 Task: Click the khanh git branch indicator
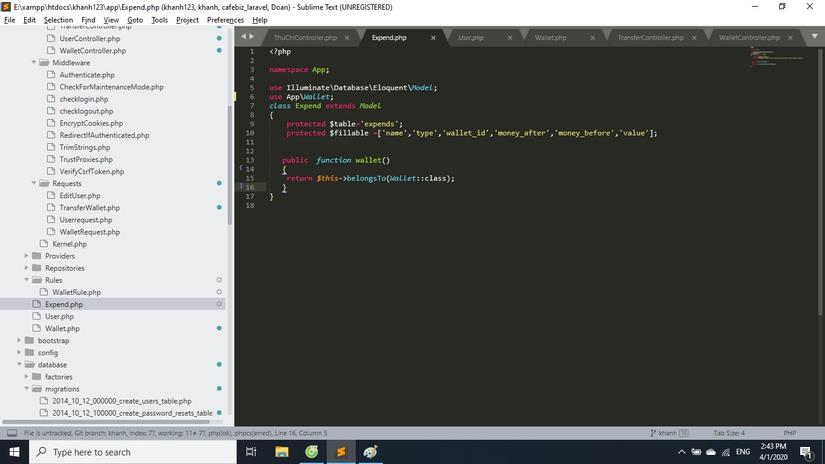pyautogui.click(x=669, y=433)
